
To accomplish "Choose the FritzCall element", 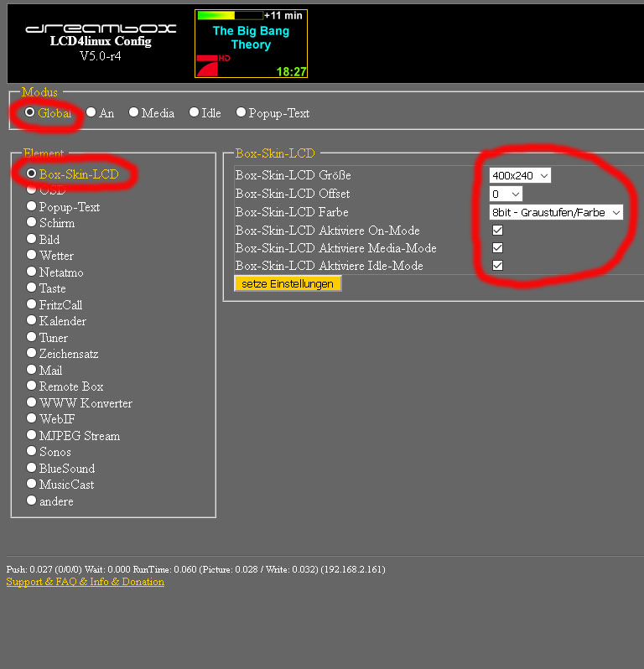I will [32, 305].
